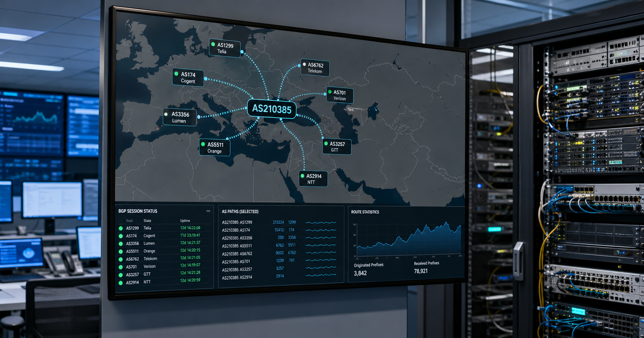Viewport: 644px width, 338px height.
Task: Click the sparkline for path AS210385 AS2914
Action: [x=321, y=275]
